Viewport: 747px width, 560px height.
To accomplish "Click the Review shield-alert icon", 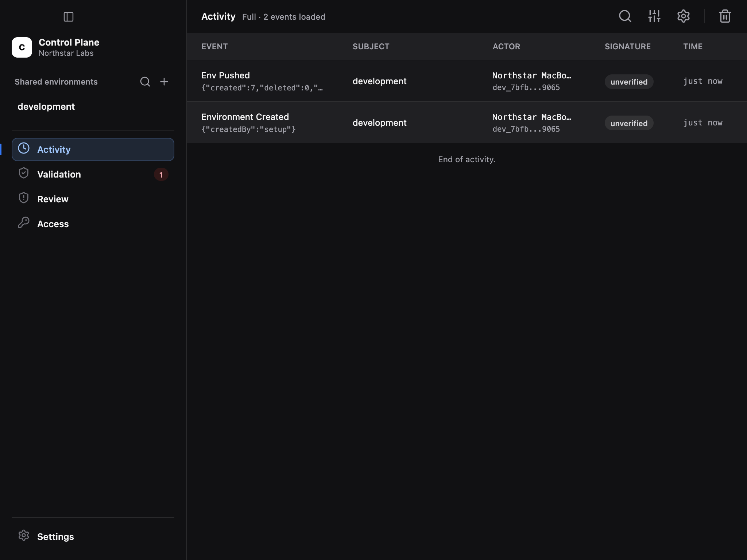I will click(x=24, y=198).
